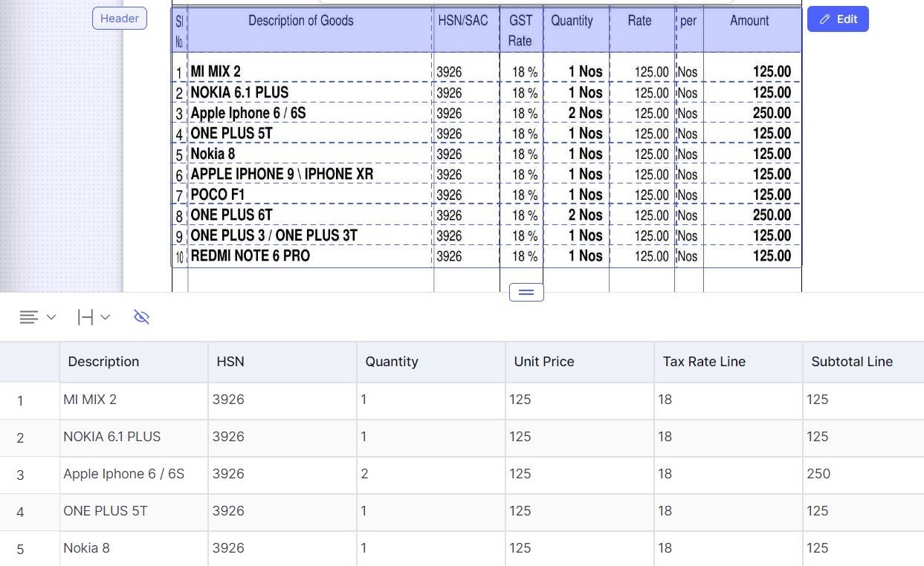924x566 pixels.
Task: Click the Nokia 8 description cell
Action: point(134,548)
